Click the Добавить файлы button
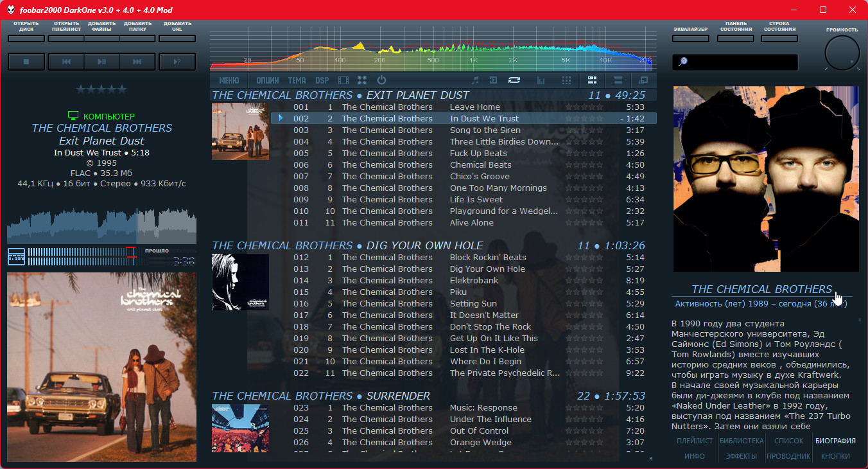The height and width of the screenshot is (469, 868). click(x=101, y=39)
